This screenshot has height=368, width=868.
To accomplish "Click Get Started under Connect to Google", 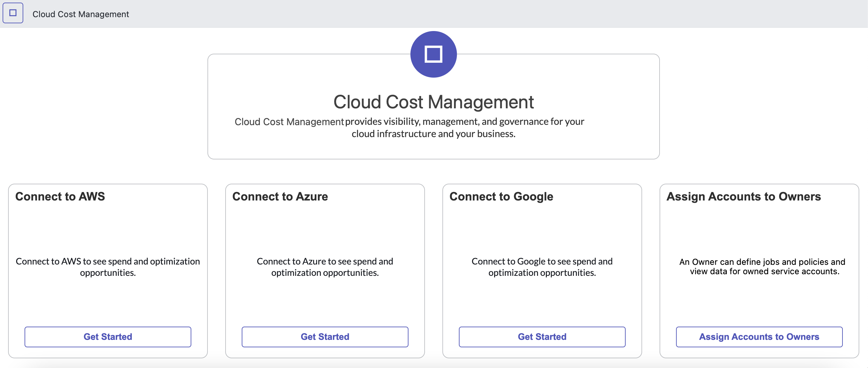I will point(542,337).
